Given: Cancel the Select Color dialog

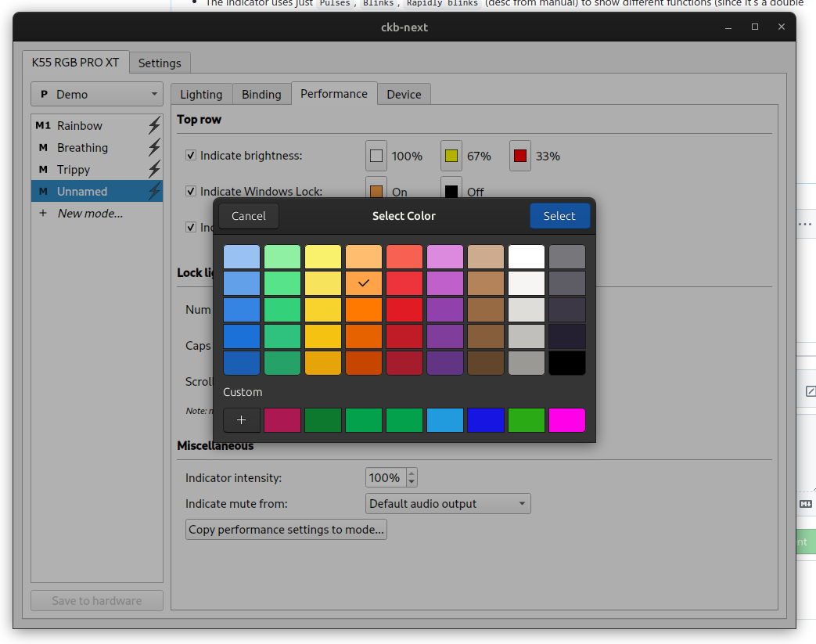Looking at the screenshot, I should (249, 215).
